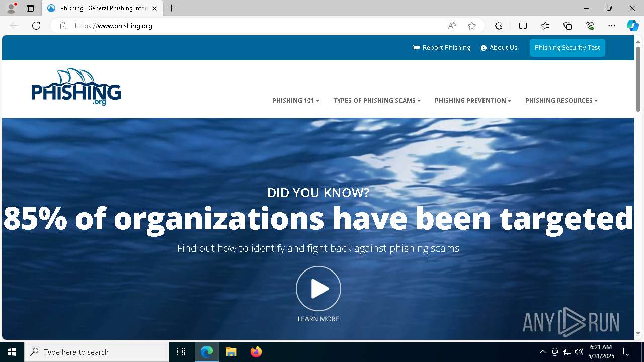Open the taskbar clock and date

click(601, 352)
